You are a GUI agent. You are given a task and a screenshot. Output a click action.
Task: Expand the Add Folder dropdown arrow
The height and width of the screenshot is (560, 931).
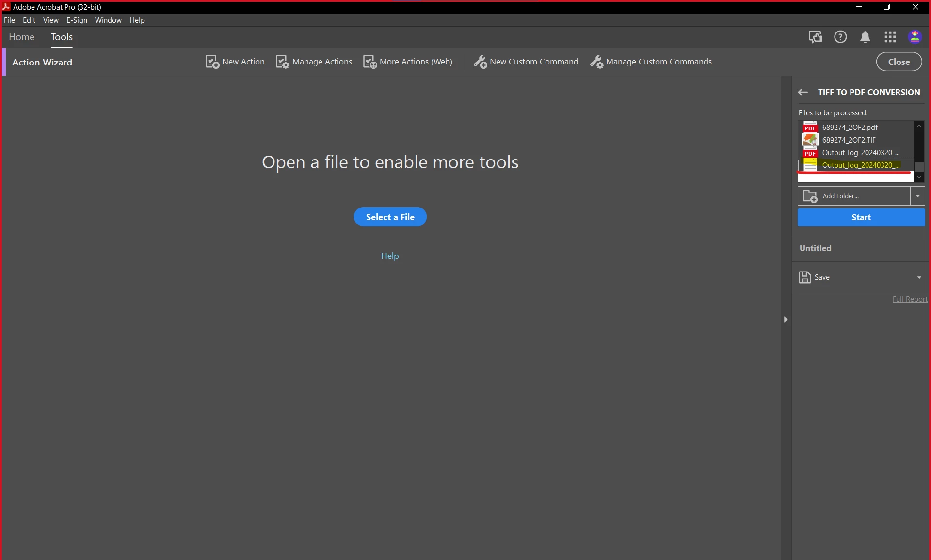point(917,196)
